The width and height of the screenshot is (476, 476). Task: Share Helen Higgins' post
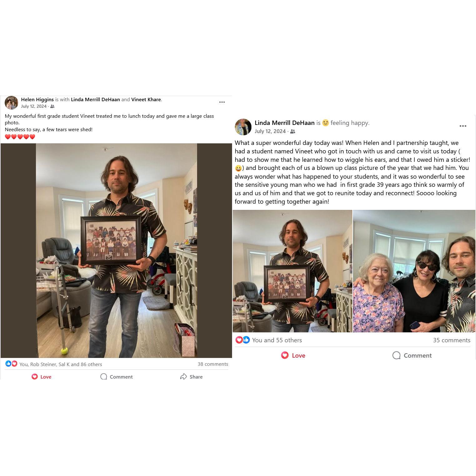tap(191, 377)
